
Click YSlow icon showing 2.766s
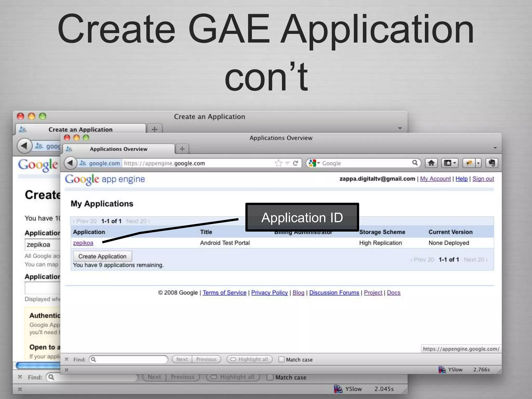[442, 369]
